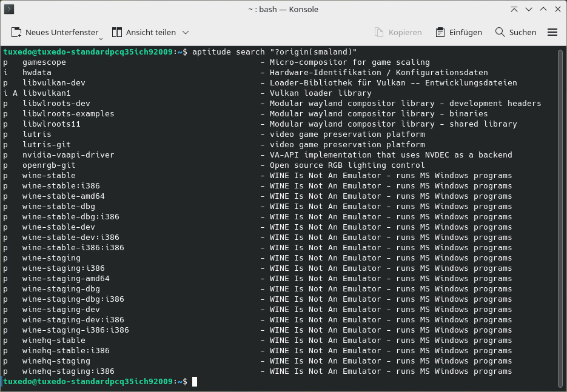Close the Konsole window
Viewport: 567px width, 392px height.
pyautogui.click(x=557, y=10)
